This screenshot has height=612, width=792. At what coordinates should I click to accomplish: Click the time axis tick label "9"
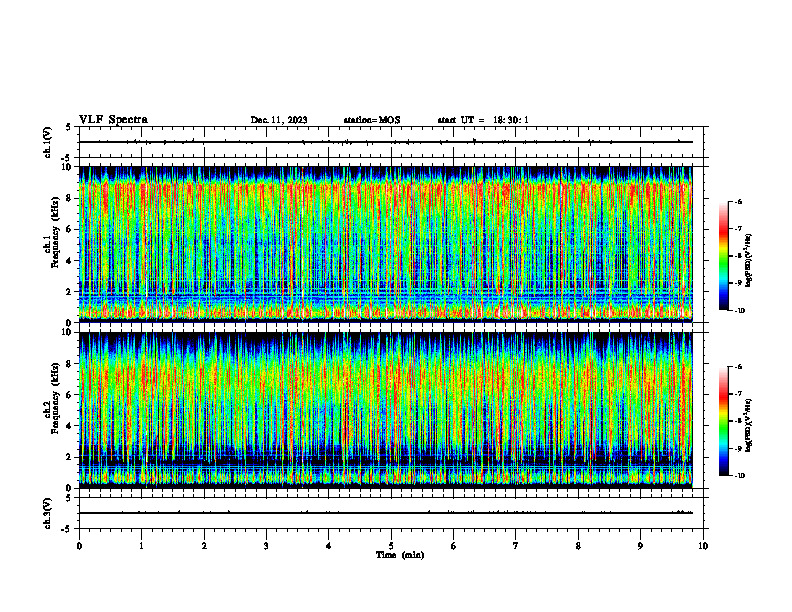[x=640, y=546]
